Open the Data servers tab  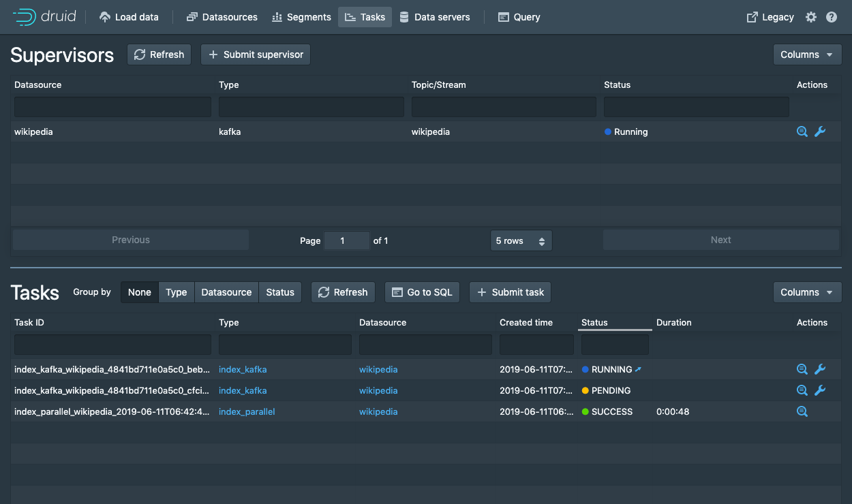click(434, 17)
